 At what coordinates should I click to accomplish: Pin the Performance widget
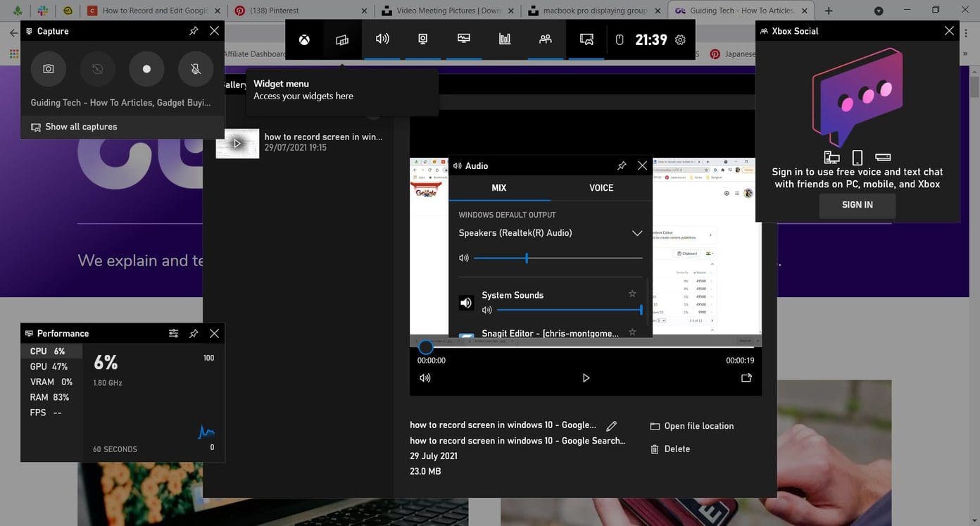[x=194, y=333]
